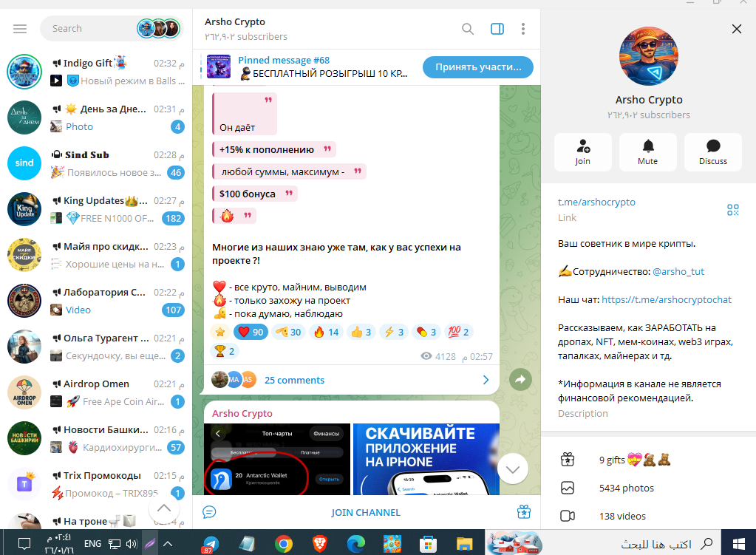
Task: Open File Explorer from the taskbar
Action: point(464,544)
